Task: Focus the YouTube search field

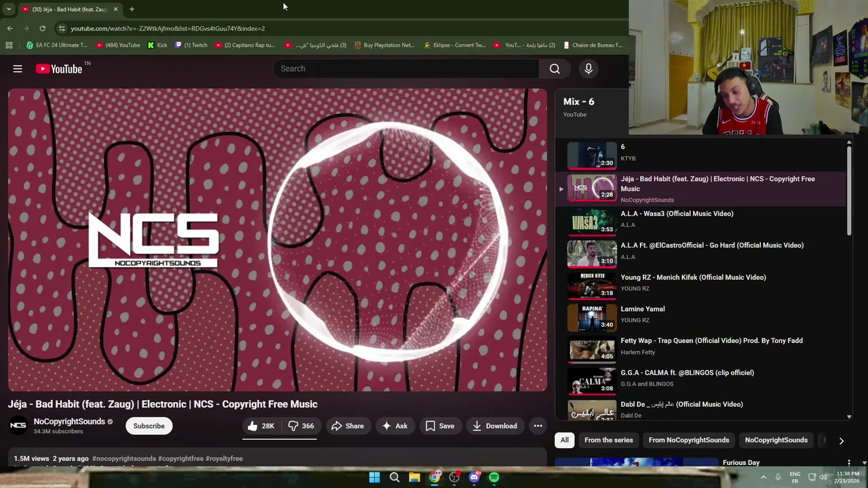Action: coord(407,68)
